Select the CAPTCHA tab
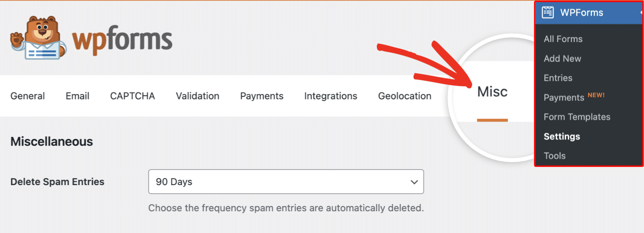 coord(132,96)
